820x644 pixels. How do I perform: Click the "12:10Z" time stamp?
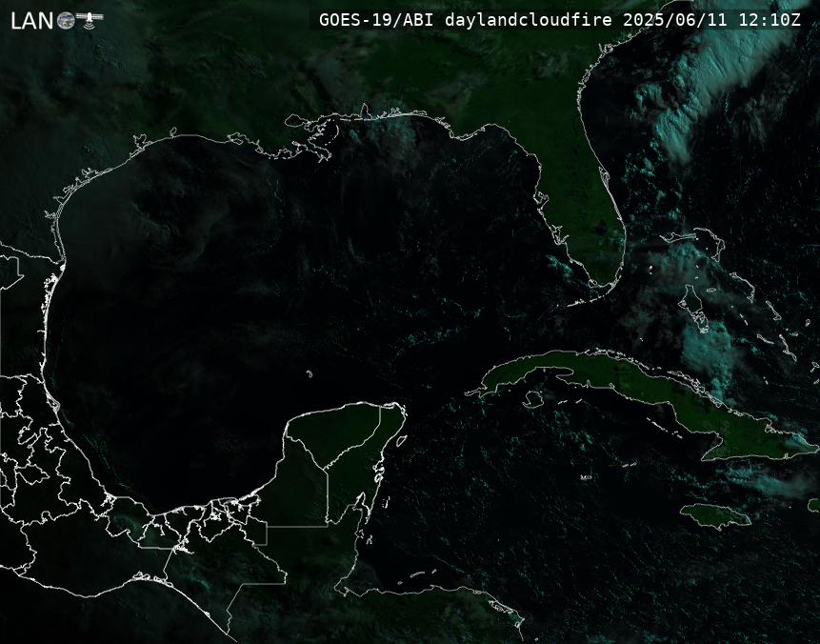(x=770, y=20)
